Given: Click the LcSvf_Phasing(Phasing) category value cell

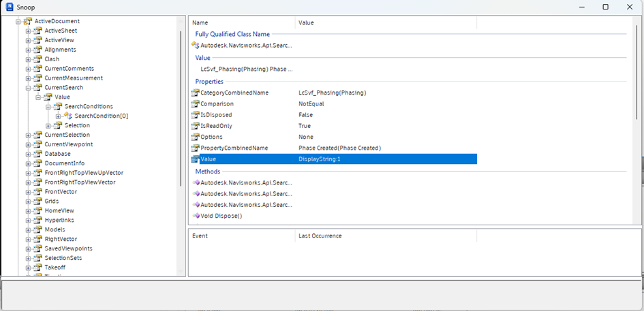Looking at the screenshot, I should (x=333, y=93).
